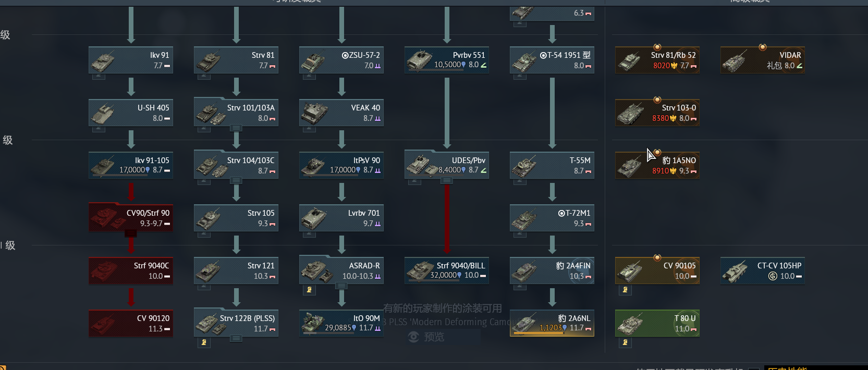Click the talisman icon under ASRAD-R
868x370 pixels.
pos(309,290)
